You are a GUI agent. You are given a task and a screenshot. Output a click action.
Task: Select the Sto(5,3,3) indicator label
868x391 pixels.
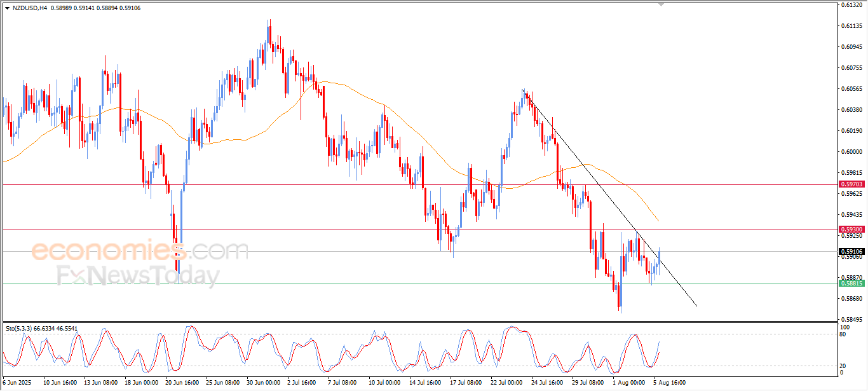[x=18, y=328]
